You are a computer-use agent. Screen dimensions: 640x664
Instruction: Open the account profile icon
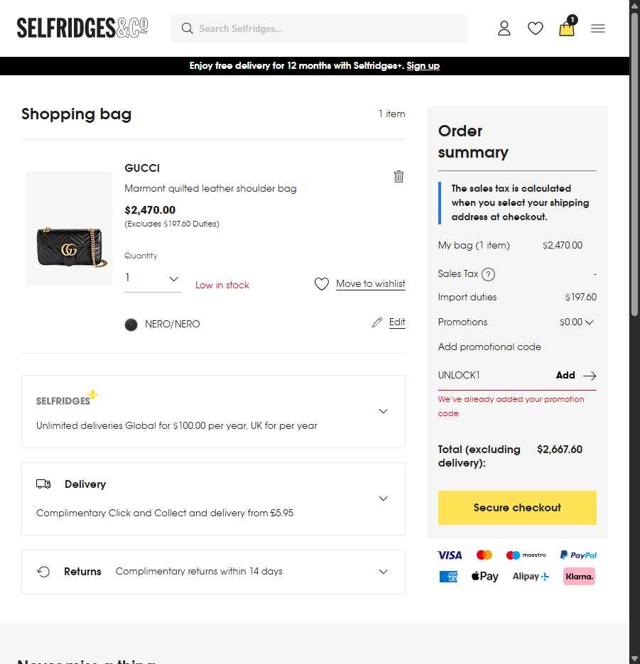tap(504, 28)
